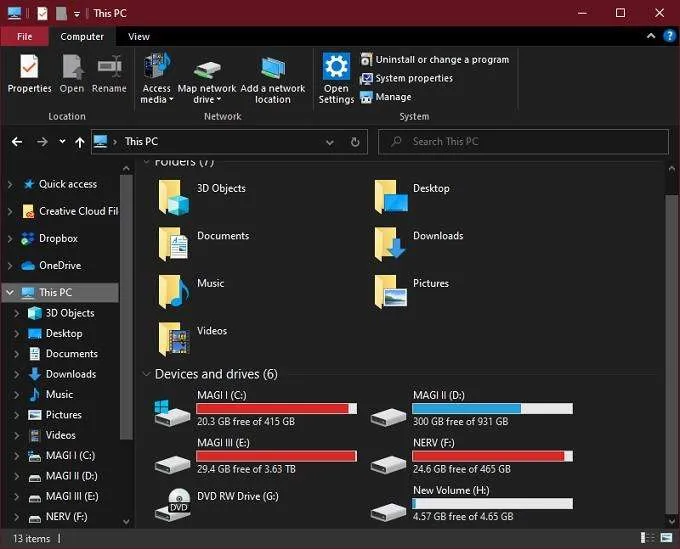Open the Pictures folder icon
Viewport: 680px width, 549px height.
pos(390,292)
